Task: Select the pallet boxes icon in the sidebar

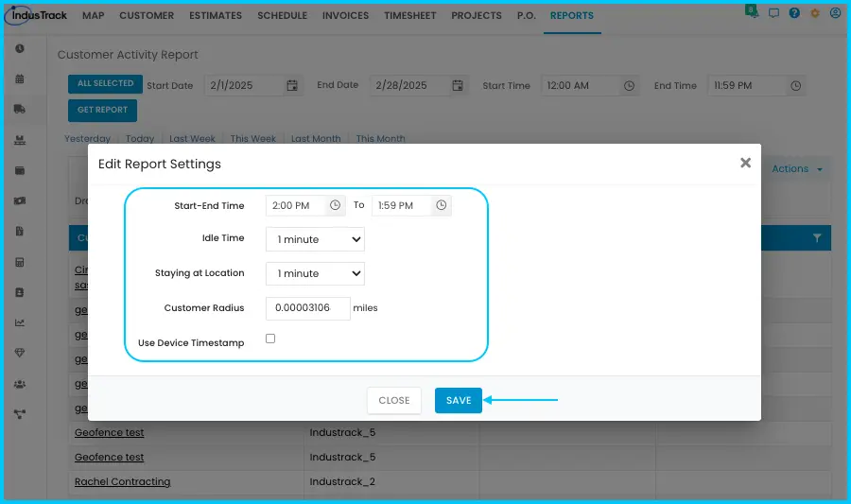Action: click(20, 140)
